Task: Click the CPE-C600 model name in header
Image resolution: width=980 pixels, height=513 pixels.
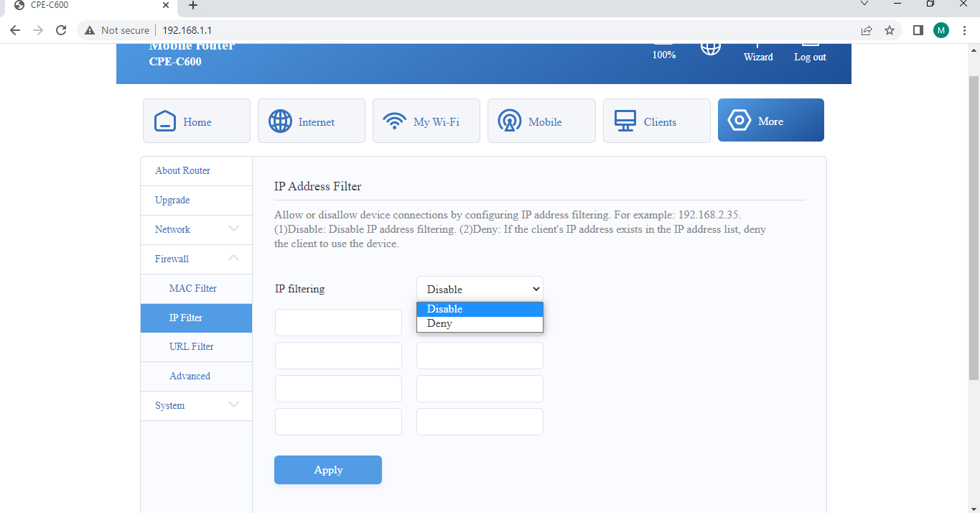Action: 175,62
